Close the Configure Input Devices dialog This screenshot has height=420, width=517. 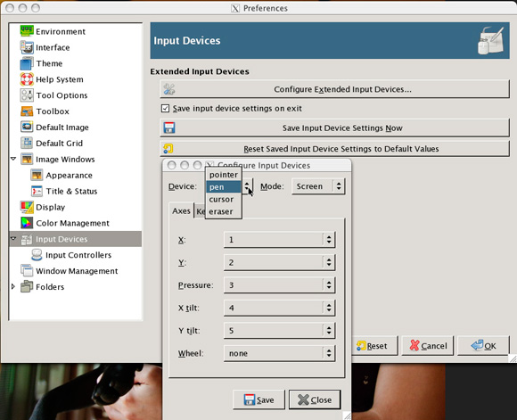click(315, 399)
